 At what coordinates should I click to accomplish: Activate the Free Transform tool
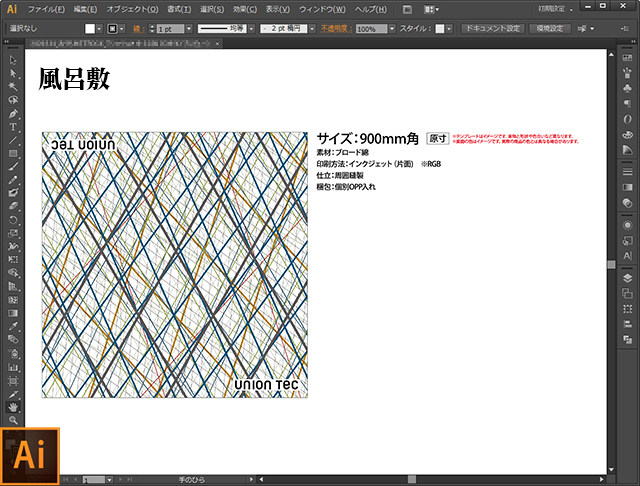[x=13, y=260]
